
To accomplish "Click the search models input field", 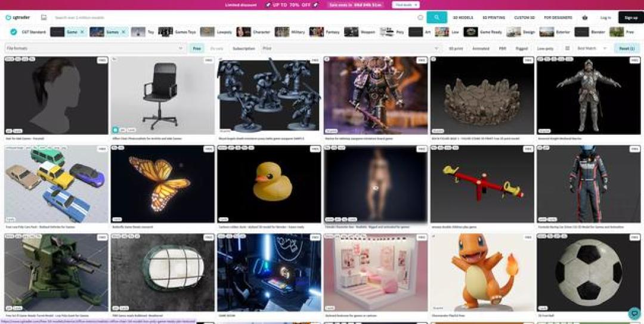I will tap(234, 18).
